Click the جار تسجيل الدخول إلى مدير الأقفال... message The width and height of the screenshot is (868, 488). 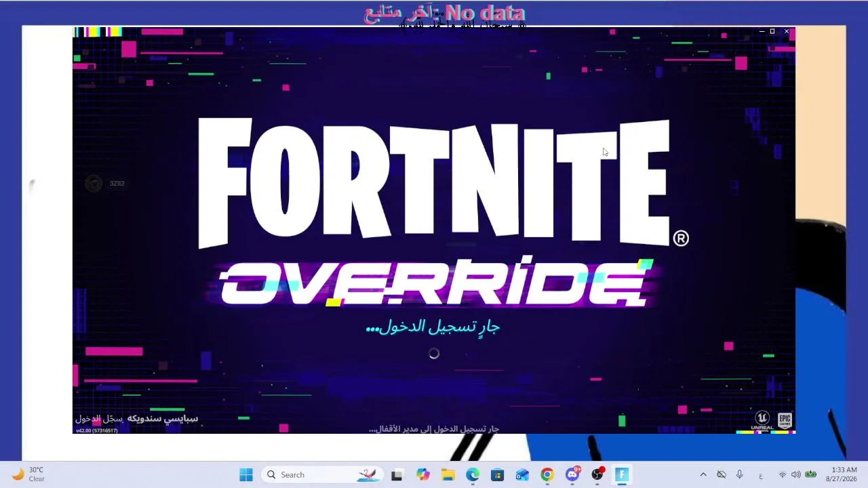[x=434, y=429]
